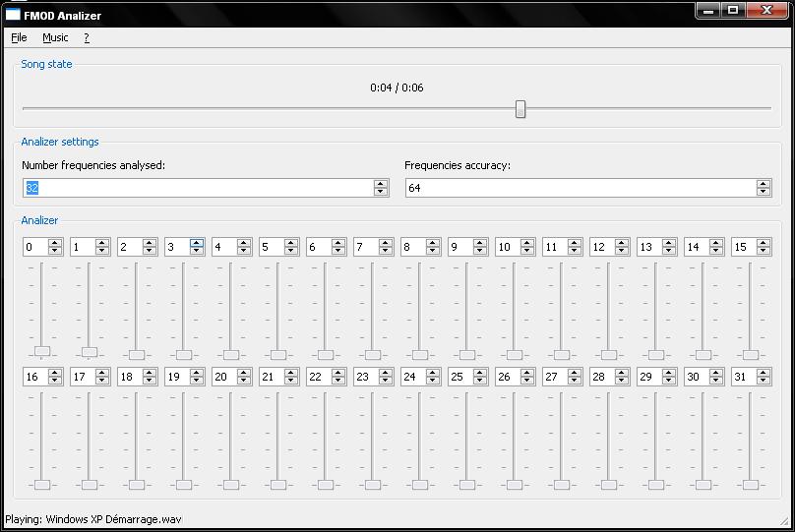Click the band 8 vertical slider handle
The height and width of the screenshot is (532, 795).
pos(420,354)
